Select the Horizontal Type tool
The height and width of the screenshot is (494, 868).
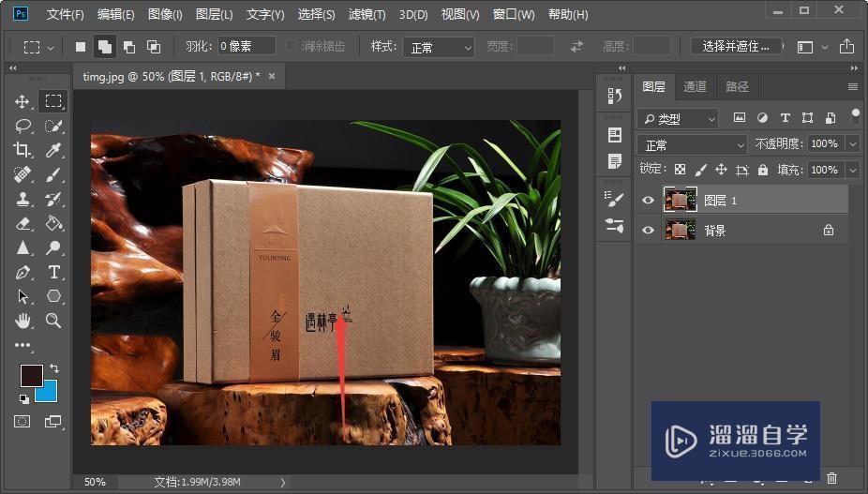point(53,272)
